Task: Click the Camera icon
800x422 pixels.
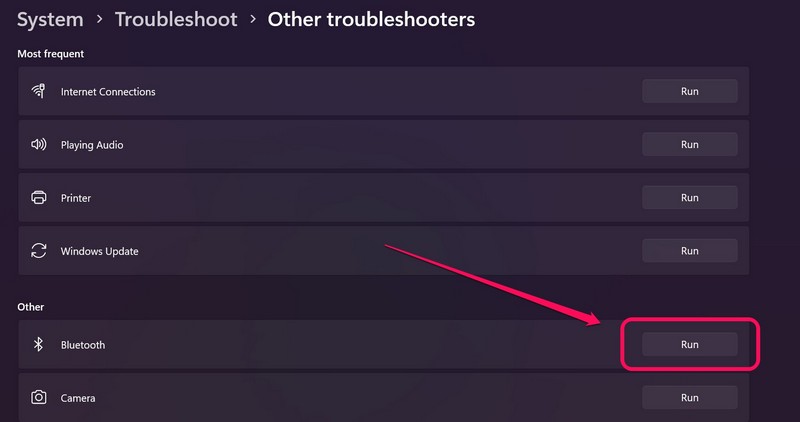Action: coord(39,398)
